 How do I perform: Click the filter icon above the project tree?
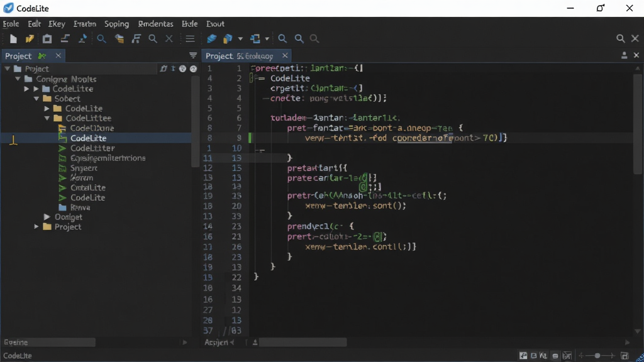(x=193, y=55)
